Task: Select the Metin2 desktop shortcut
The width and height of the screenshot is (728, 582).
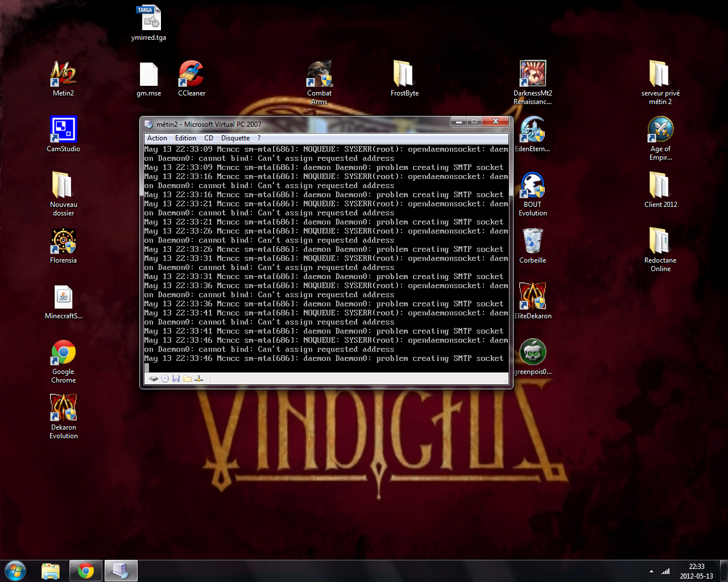Action: pos(63,79)
